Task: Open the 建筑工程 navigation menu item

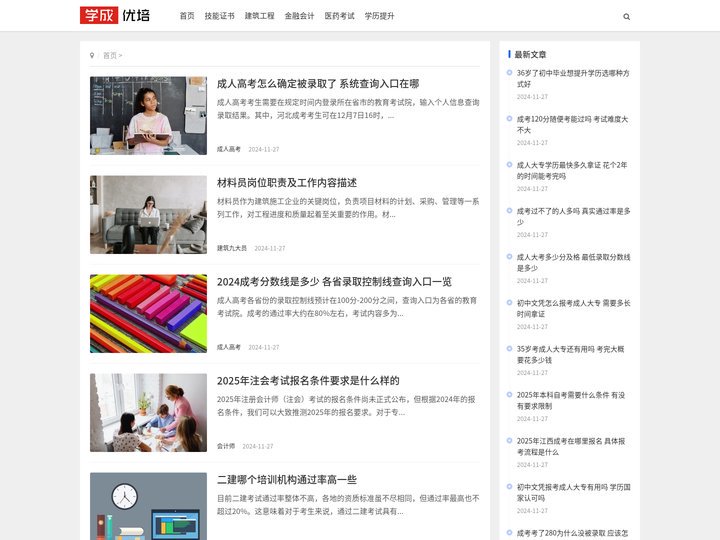Action: [x=259, y=16]
